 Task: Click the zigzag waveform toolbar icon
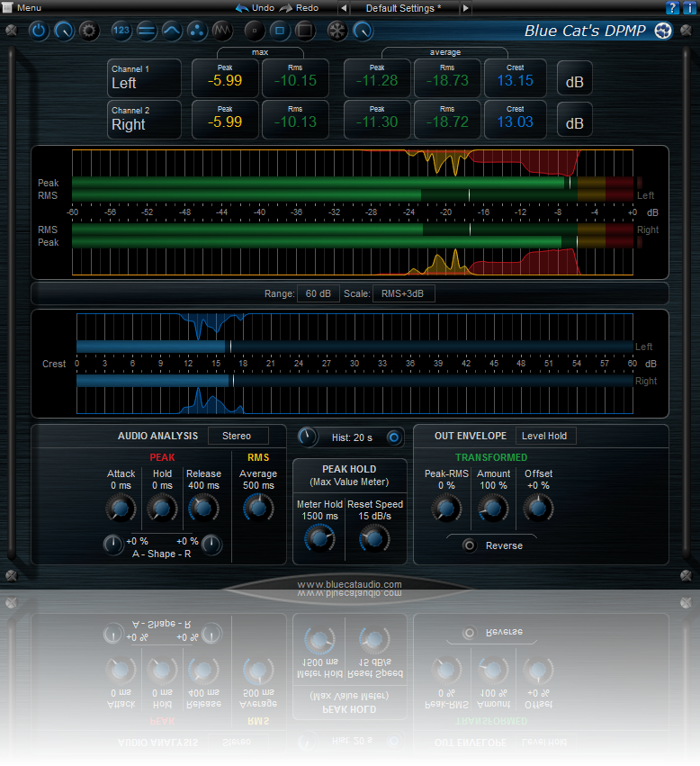[x=223, y=31]
